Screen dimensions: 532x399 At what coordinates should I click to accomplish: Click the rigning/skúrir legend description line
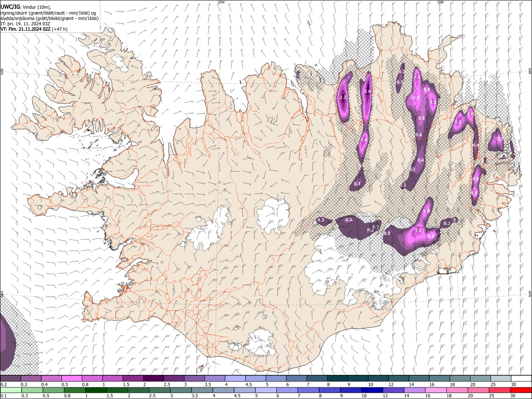(x=48, y=13)
